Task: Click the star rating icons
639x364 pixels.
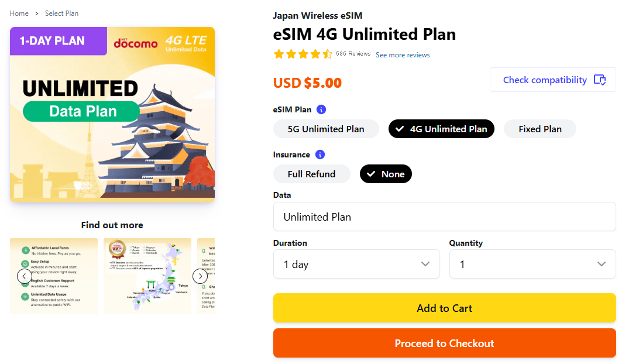Action: tap(303, 54)
